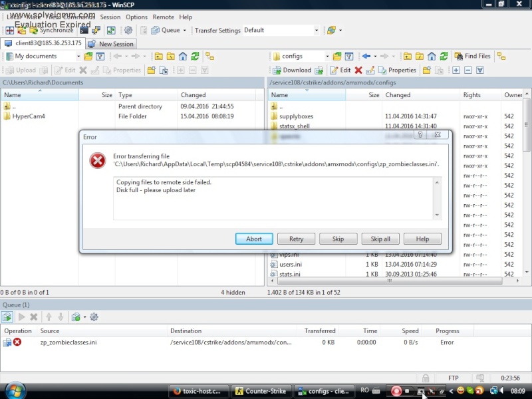Open the Help menu
Image resolution: width=532 pixels, height=399 pixels.
[186, 17]
